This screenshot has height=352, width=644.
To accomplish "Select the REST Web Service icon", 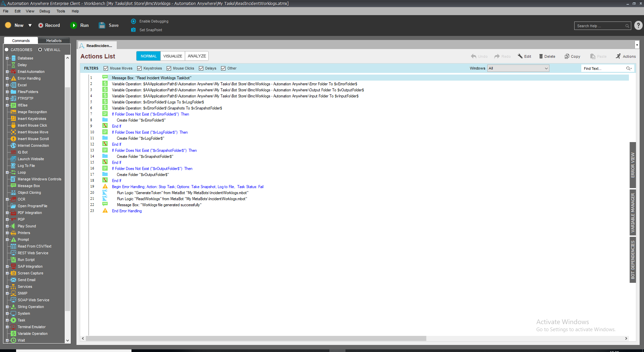I will tap(13, 253).
